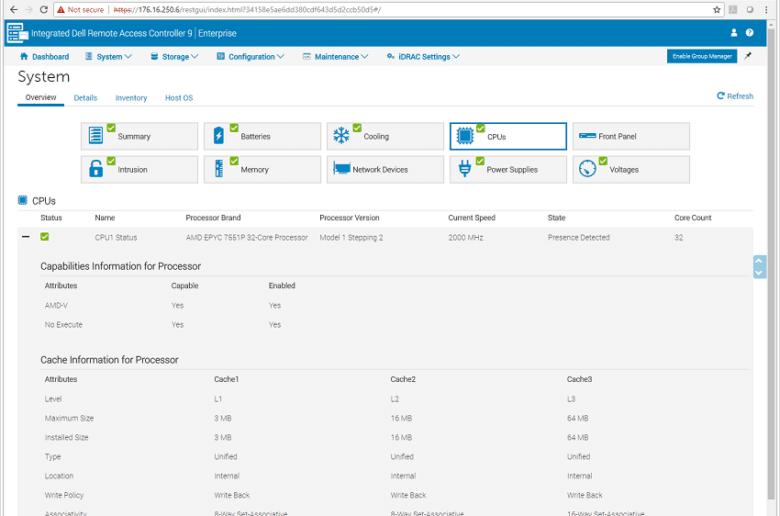Click the 'Installed Size' attribute label
The width and height of the screenshot is (780, 516).
pos(67,438)
